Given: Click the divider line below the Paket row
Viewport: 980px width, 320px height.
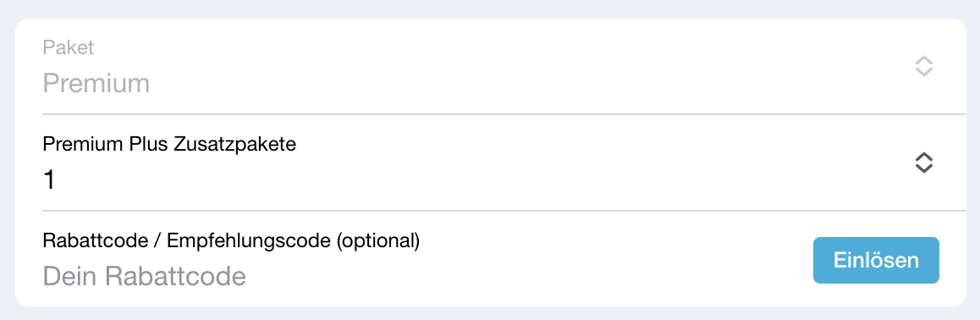Looking at the screenshot, I should 504,114.
